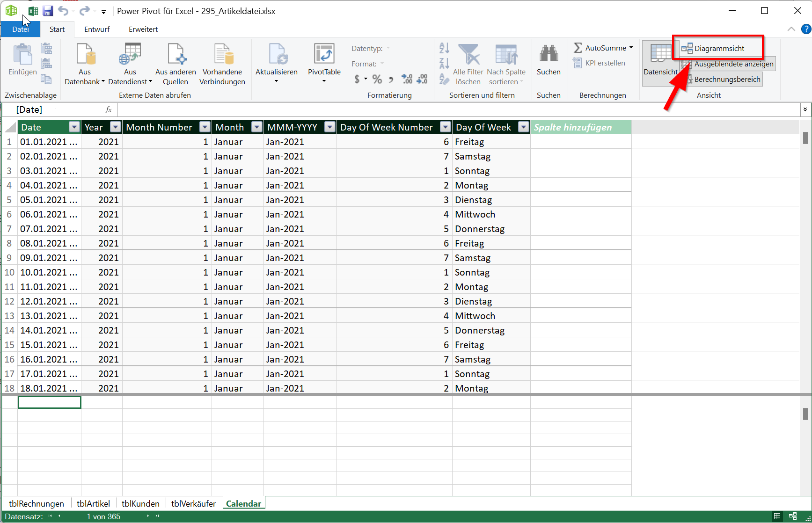The height and width of the screenshot is (523, 812).
Task: Click the Suchen binoculars icon
Action: click(x=549, y=53)
